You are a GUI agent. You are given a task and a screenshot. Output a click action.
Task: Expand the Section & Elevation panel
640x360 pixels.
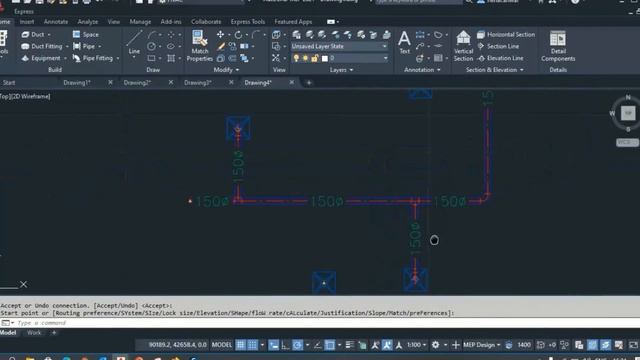[495, 70]
